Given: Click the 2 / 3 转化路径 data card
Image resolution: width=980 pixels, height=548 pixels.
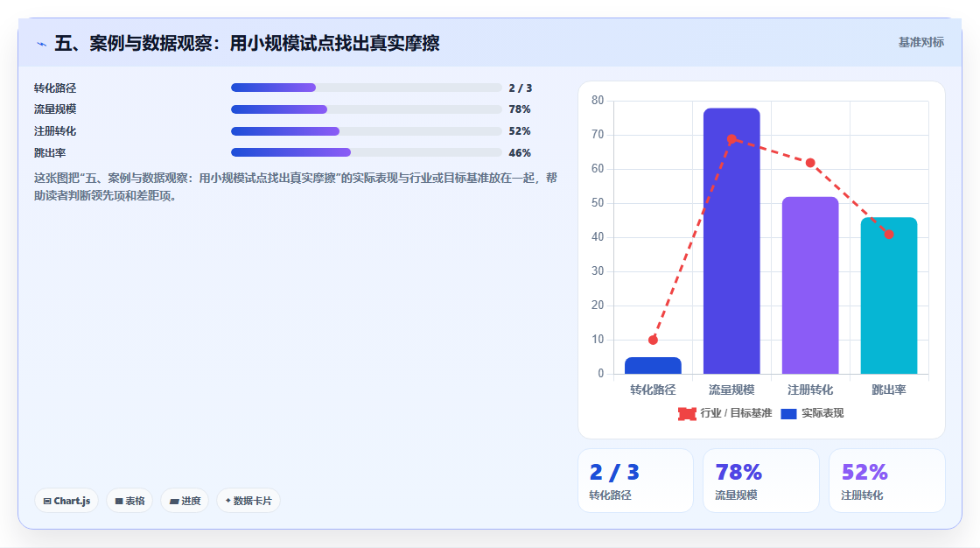Looking at the screenshot, I should click(635, 481).
